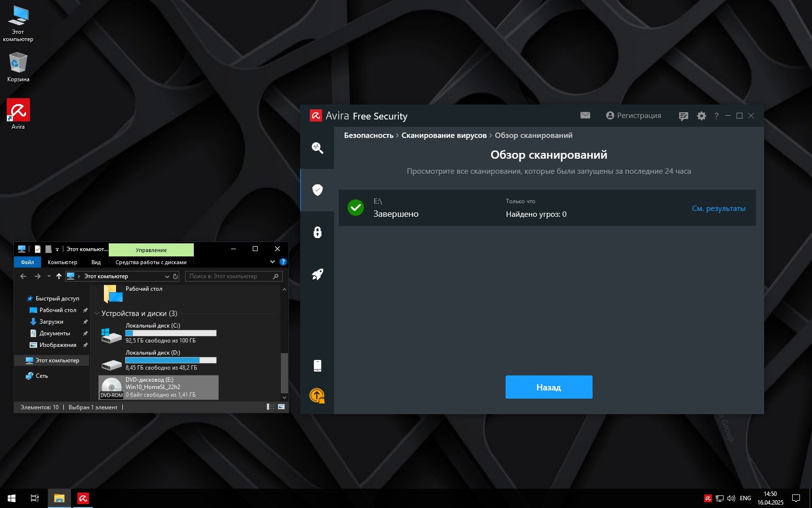The width and height of the screenshot is (812, 508).
Task: Open the volume tray icon
Action: coord(731,498)
